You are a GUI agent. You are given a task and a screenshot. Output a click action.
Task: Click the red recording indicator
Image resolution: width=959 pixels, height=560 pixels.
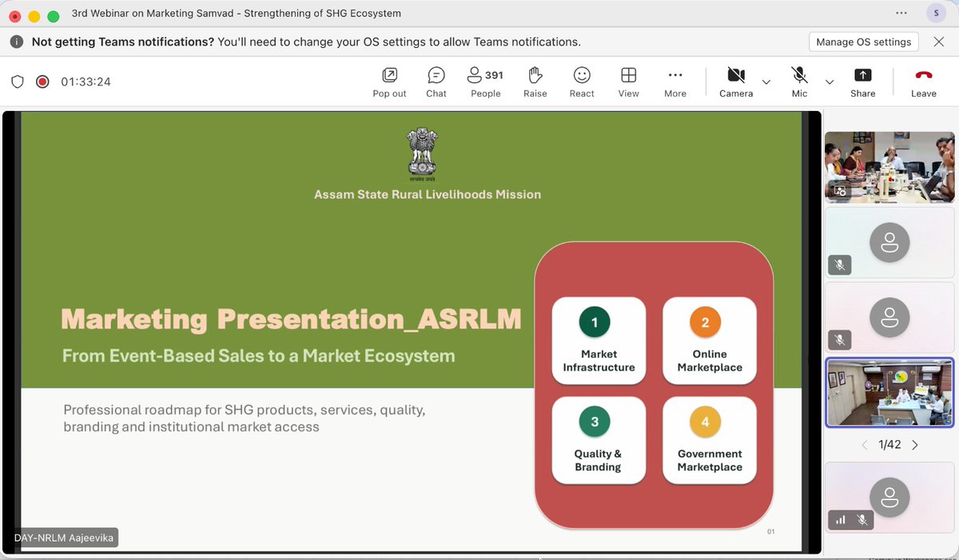42,81
